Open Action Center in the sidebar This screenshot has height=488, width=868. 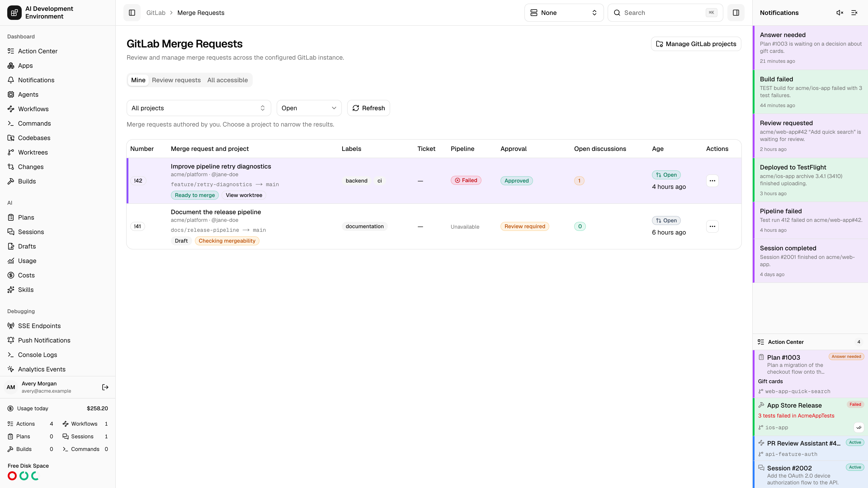58,51
